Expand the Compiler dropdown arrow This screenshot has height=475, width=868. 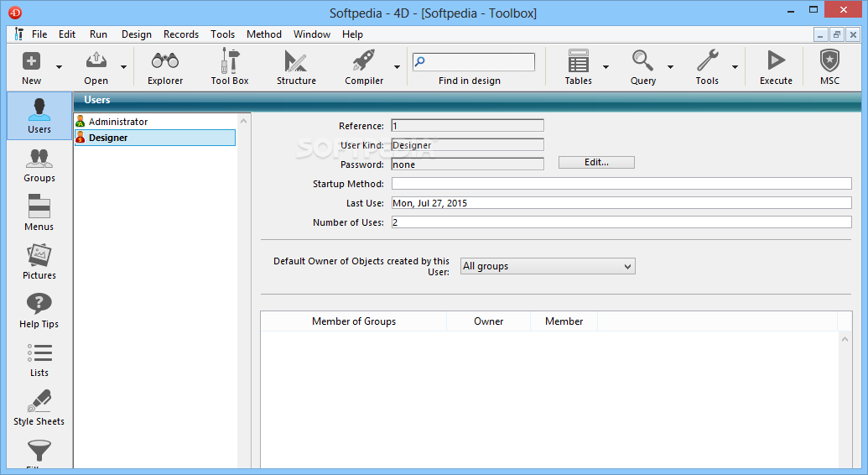(397, 67)
